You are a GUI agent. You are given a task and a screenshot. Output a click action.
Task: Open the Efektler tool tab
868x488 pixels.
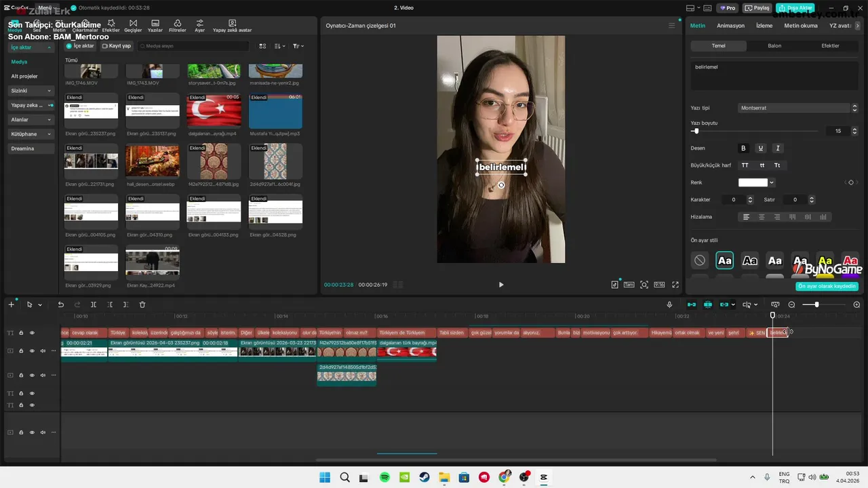point(111,26)
